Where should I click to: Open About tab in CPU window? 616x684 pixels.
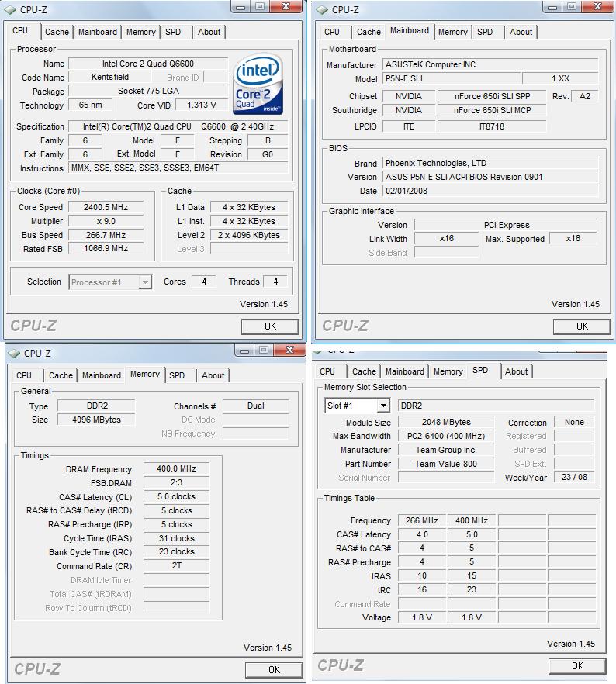click(209, 32)
